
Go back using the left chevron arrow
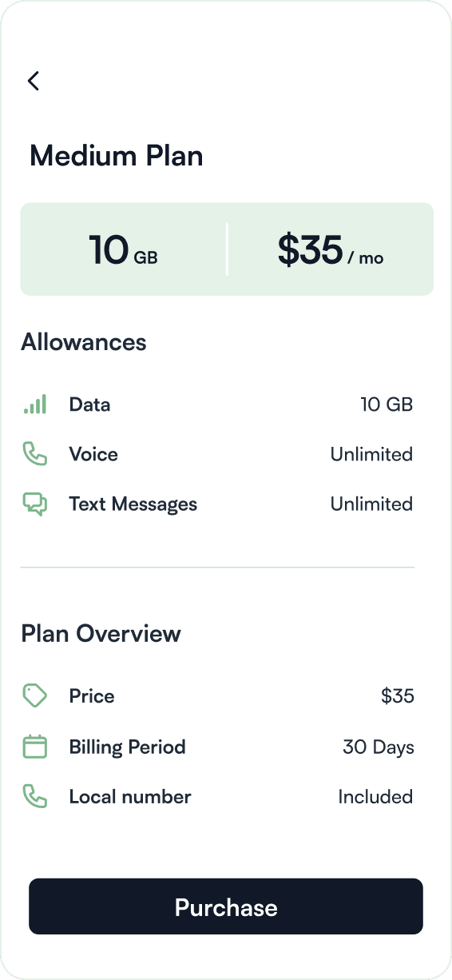point(33,81)
